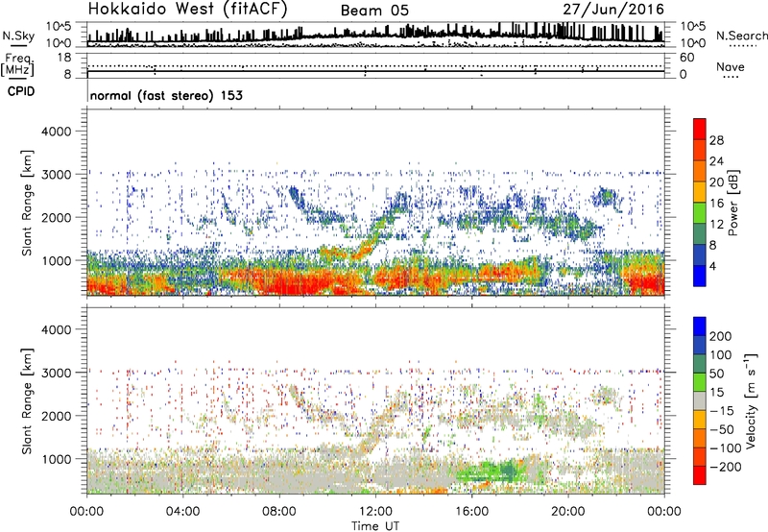
Task: Click the date '27/Jun/2016'
Action: coord(613,10)
